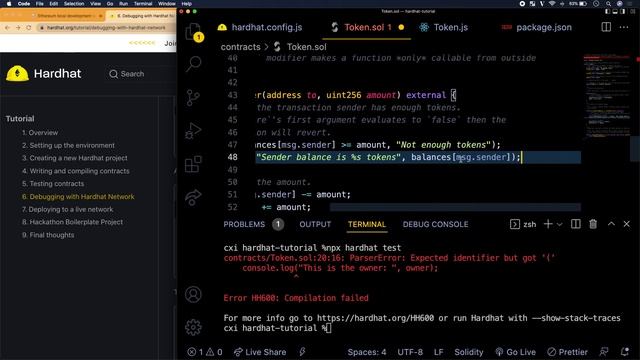The width and height of the screenshot is (640, 360).
Task: Click the contracts breadcrumb folder
Action: coord(240,47)
